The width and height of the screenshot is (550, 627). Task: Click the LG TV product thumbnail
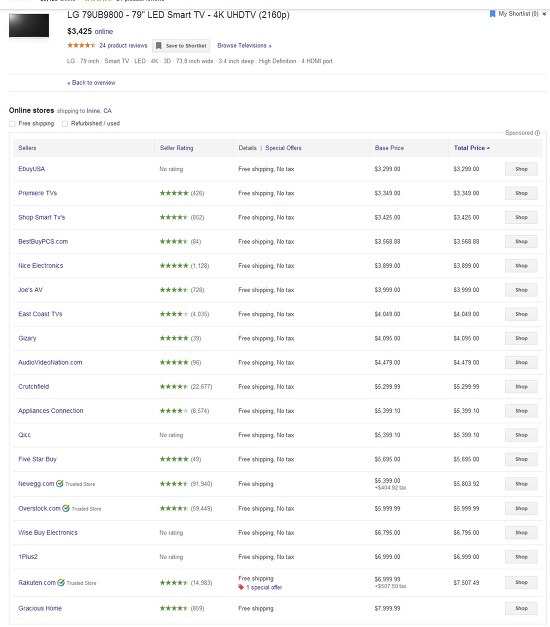tap(29, 26)
